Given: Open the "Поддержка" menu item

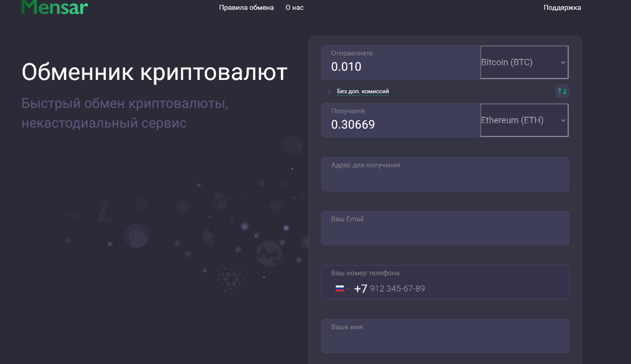Looking at the screenshot, I should (562, 7).
